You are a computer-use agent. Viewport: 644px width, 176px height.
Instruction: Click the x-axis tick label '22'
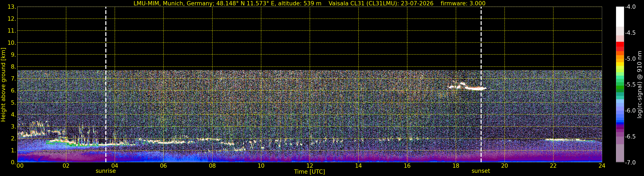point(553,166)
